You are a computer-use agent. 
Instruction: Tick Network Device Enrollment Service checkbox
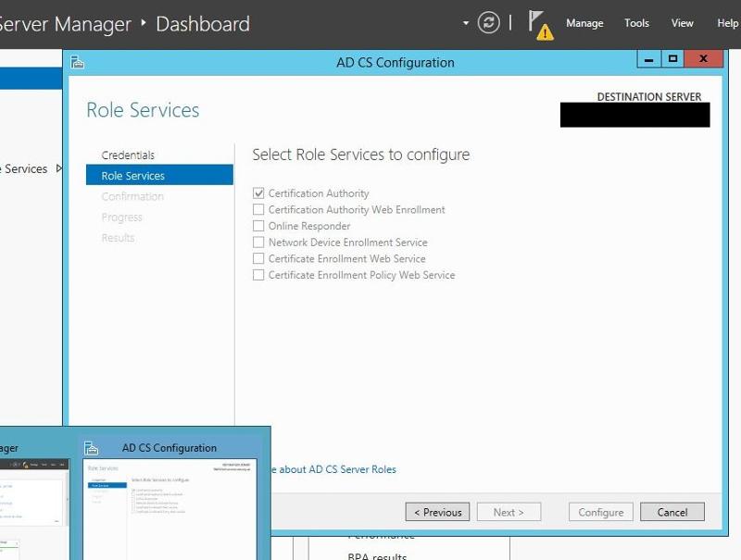point(258,243)
